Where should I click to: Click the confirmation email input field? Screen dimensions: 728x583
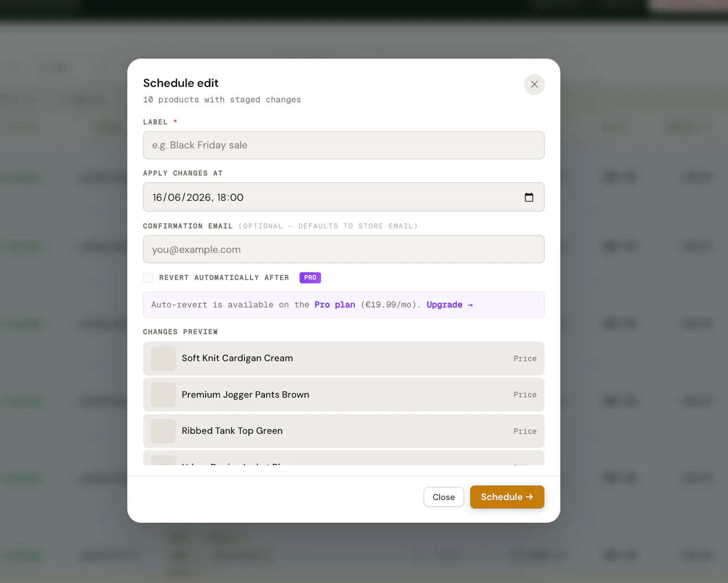pos(344,249)
